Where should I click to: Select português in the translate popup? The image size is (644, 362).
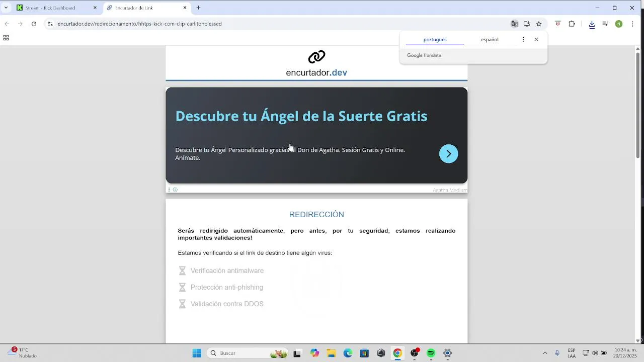(435, 39)
